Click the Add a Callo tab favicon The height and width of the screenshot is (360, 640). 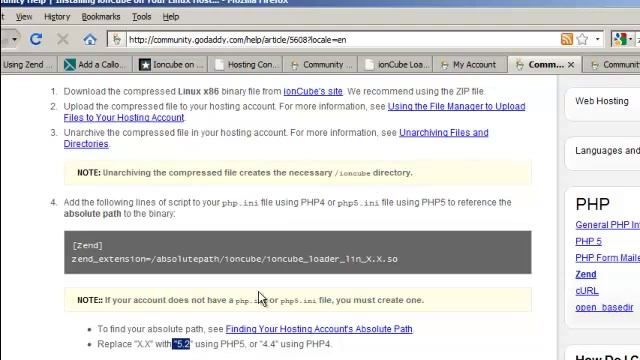70,64
